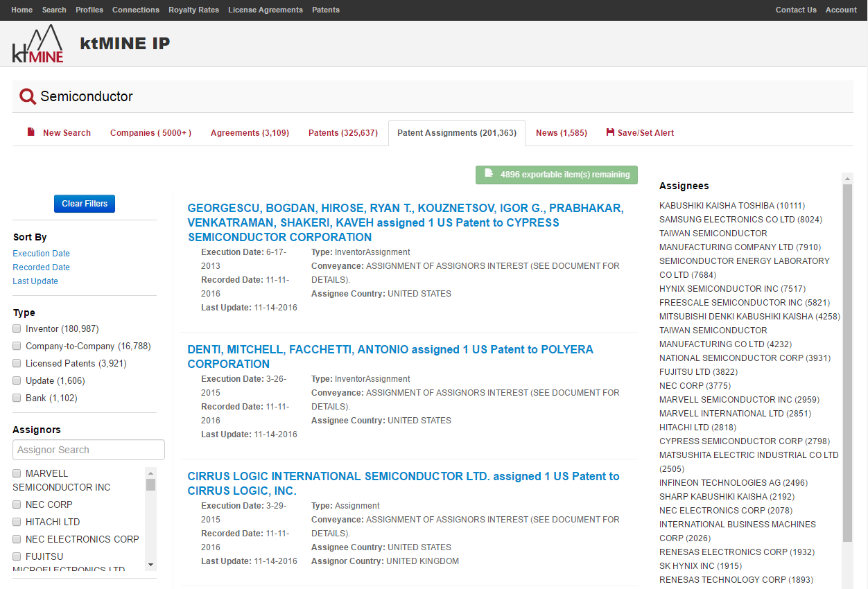Screen dimensions: 868x589
Task: Click the export document icon in green button
Action: 489,175
